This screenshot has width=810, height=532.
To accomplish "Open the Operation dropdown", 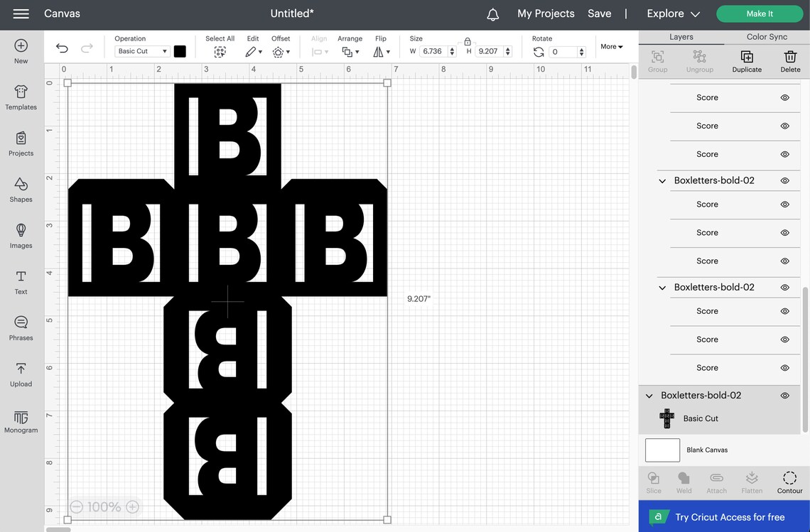I will click(x=140, y=50).
